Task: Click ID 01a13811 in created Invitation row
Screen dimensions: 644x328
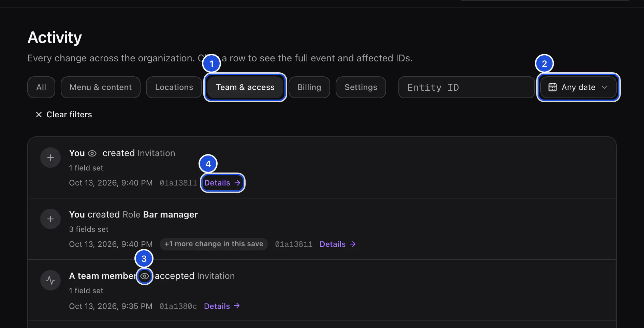Action: 178,183
